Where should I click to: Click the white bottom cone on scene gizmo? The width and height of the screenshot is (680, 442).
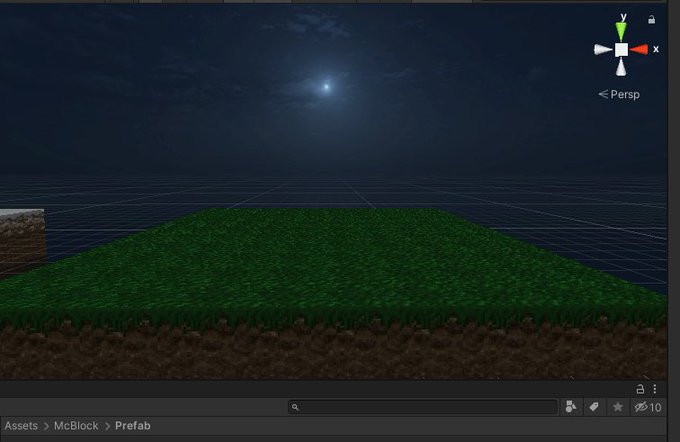[621, 67]
